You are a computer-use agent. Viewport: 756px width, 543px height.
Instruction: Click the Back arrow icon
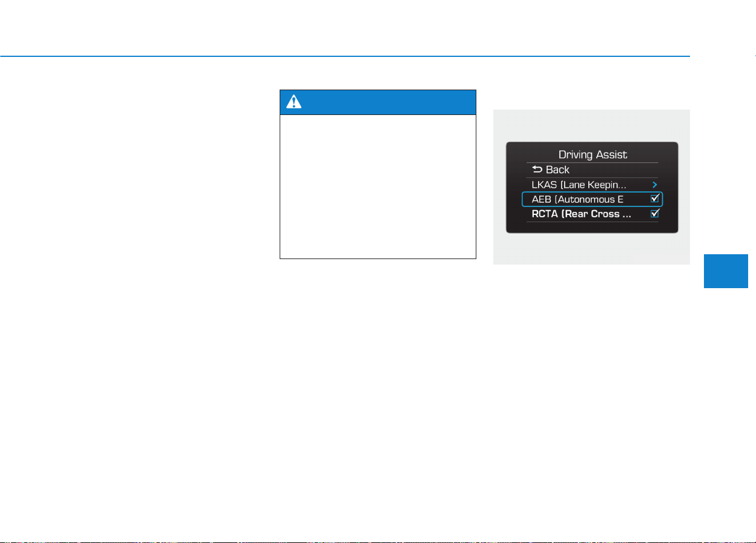click(537, 169)
